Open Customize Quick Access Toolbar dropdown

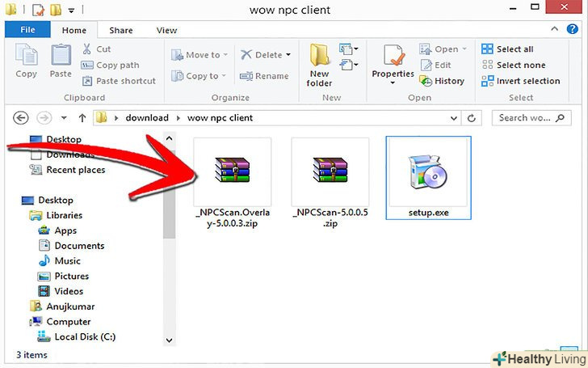point(71,11)
